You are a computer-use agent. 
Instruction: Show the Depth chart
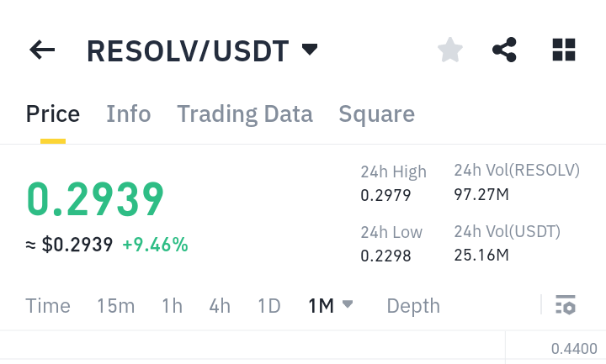click(x=413, y=306)
